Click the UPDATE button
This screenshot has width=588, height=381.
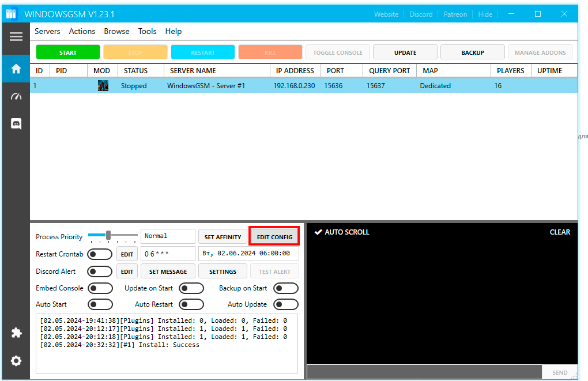pyautogui.click(x=405, y=52)
